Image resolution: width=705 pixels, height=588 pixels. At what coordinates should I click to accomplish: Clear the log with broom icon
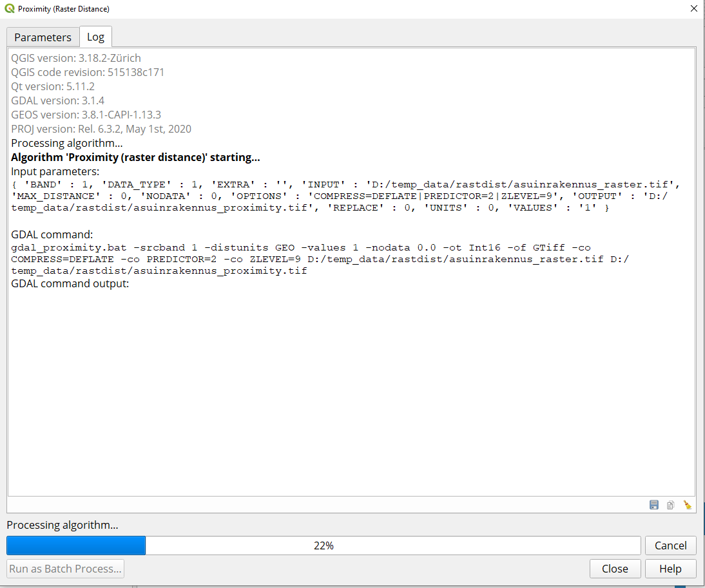(687, 505)
